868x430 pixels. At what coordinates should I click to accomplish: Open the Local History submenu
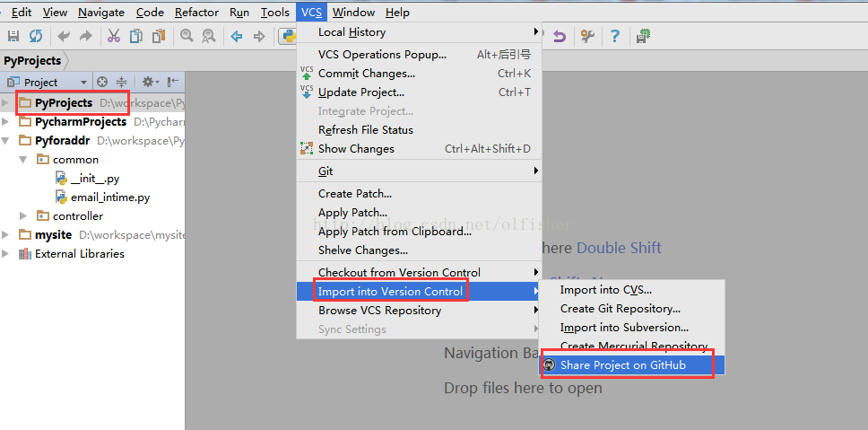coord(419,32)
